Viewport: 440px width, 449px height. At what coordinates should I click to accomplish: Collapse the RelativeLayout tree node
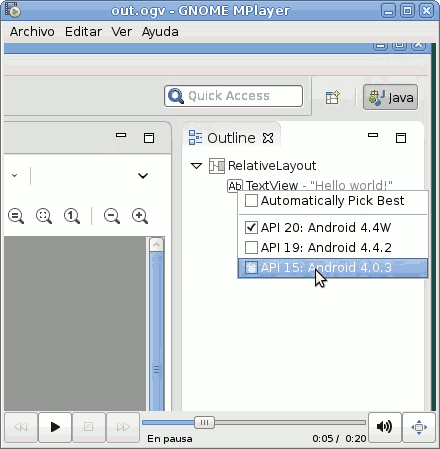[x=196, y=165]
